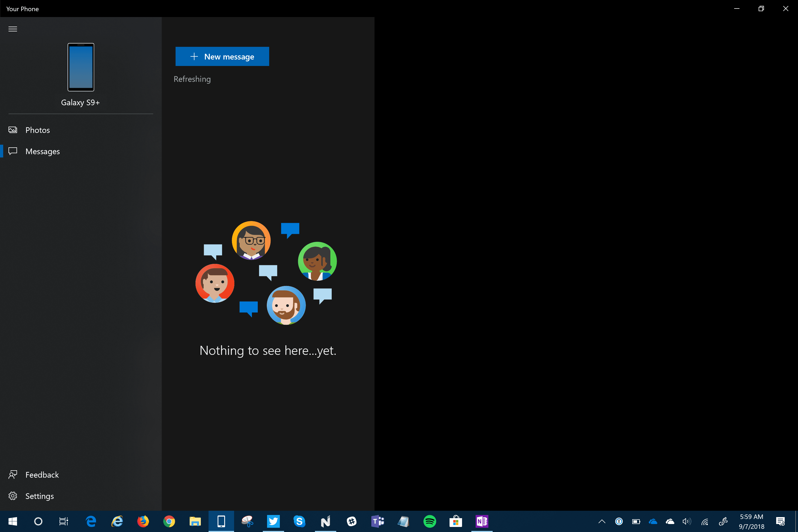Click the New message button

[x=222, y=57]
